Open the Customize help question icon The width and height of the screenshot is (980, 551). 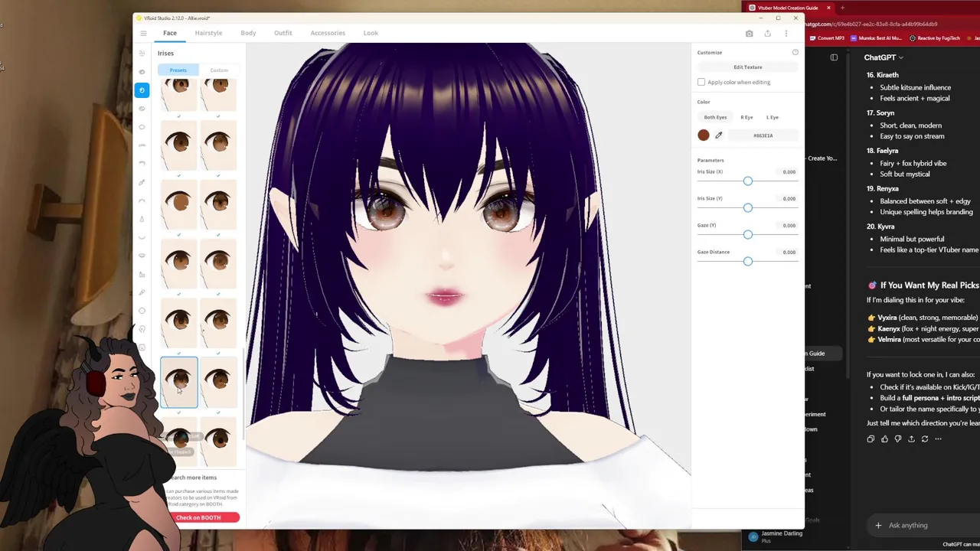pyautogui.click(x=795, y=52)
